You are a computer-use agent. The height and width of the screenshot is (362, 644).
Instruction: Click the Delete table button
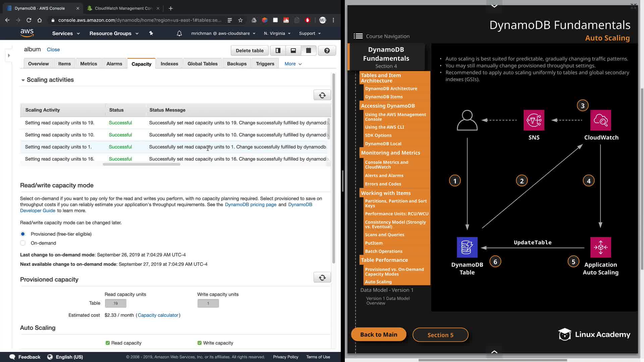pos(250,51)
